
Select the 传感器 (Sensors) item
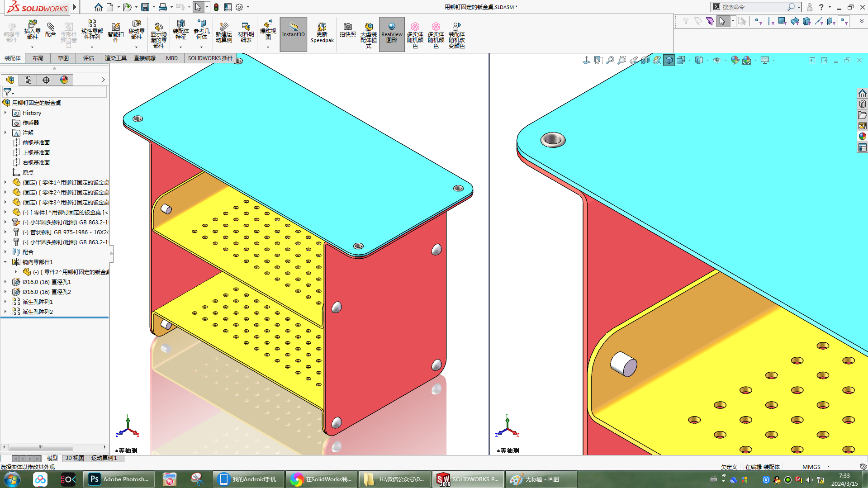coord(31,123)
